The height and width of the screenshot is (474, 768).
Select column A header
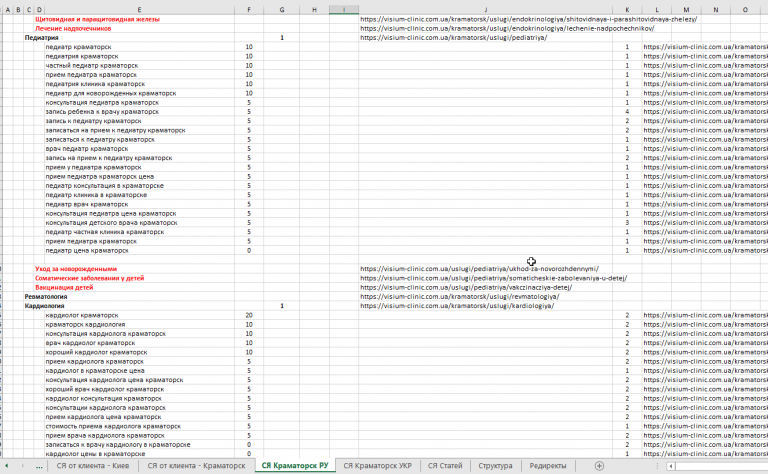[x=7, y=10]
